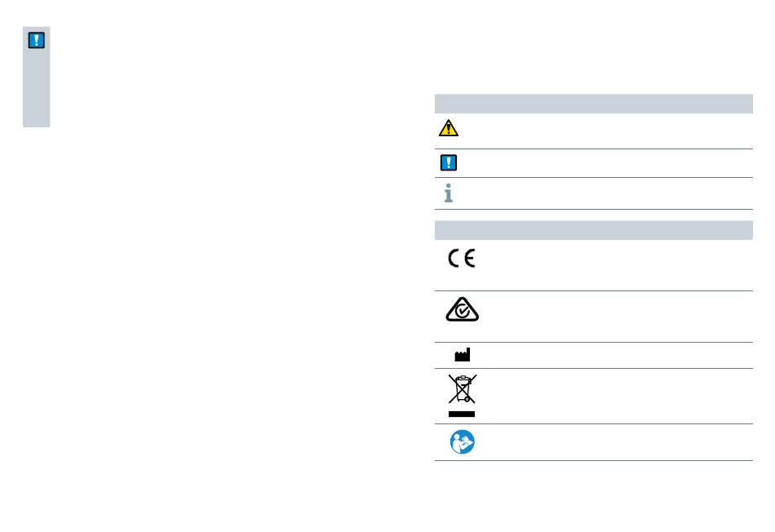The height and width of the screenshot is (532, 775).
Task: Click the crossed-out wheeled bin symbol
Action: pyautogui.click(x=462, y=389)
